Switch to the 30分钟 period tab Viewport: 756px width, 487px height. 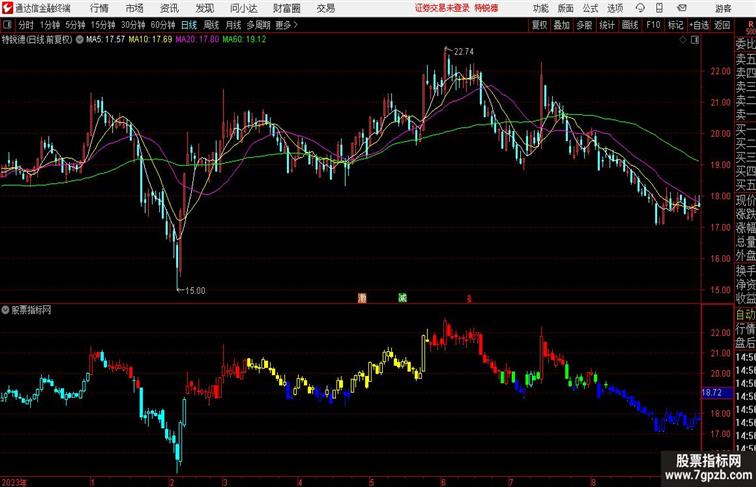[x=133, y=25]
